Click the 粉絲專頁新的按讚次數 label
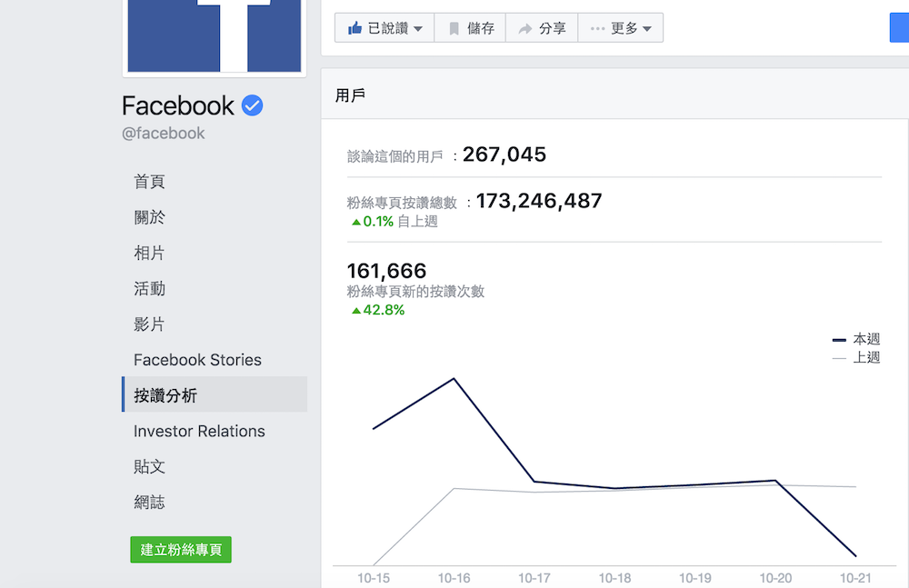The height and width of the screenshot is (588, 909). [415, 291]
